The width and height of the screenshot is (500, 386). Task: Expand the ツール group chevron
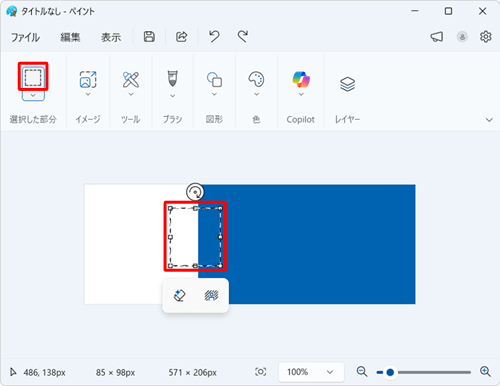tap(131, 95)
